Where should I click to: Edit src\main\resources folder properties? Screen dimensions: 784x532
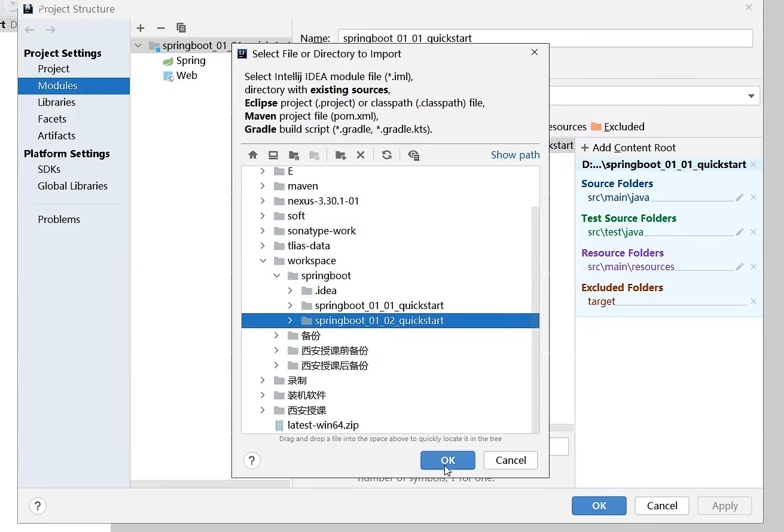pyautogui.click(x=740, y=267)
